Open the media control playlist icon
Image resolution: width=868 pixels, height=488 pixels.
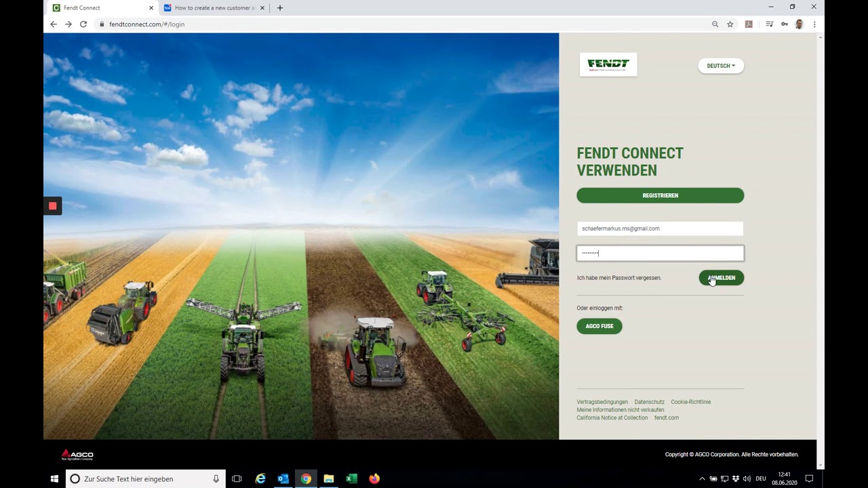click(x=769, y=24)
